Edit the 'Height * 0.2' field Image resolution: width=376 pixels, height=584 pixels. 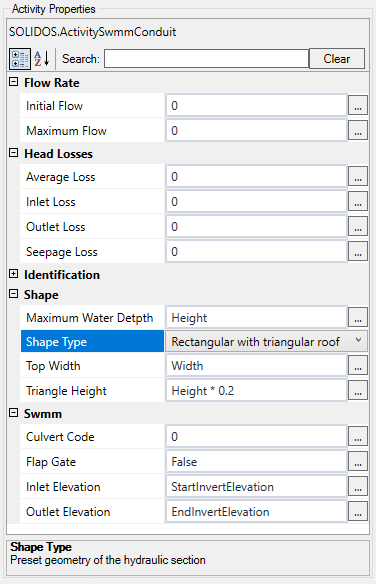click(256, 390)
